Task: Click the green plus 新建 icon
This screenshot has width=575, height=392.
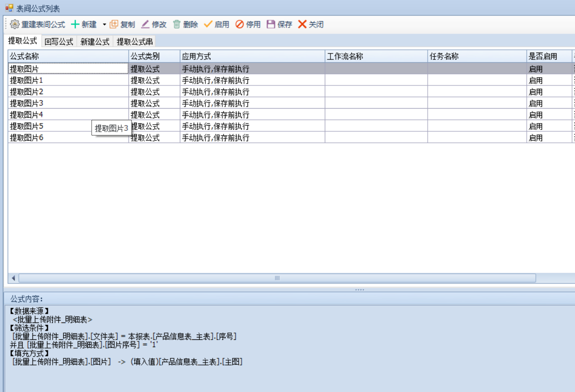Action: click(x=75, y=24)
